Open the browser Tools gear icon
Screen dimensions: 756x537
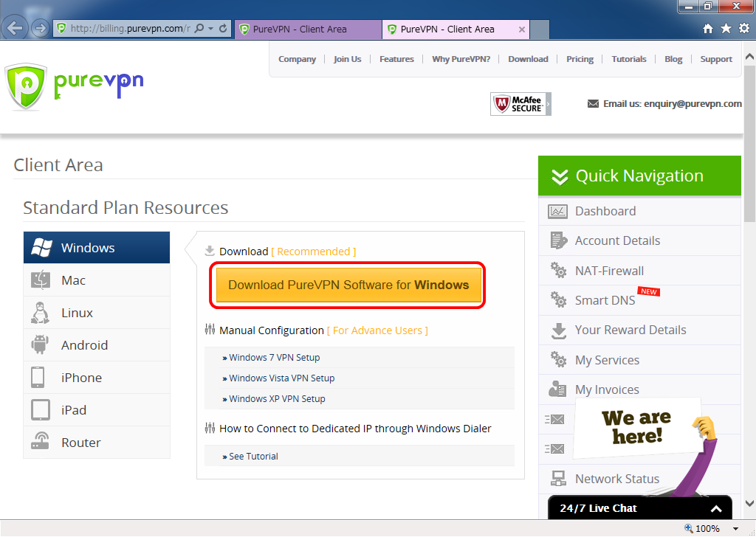[x=744, y=29]
